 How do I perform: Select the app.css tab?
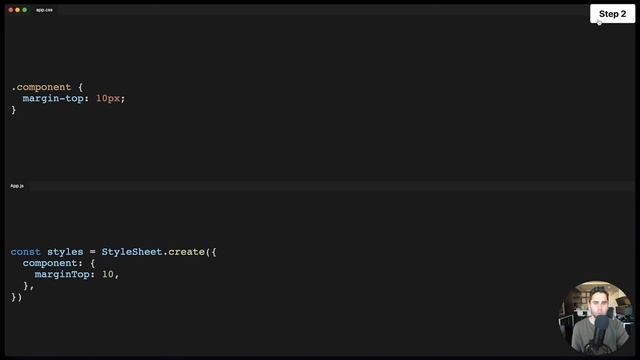pos(44,10)
